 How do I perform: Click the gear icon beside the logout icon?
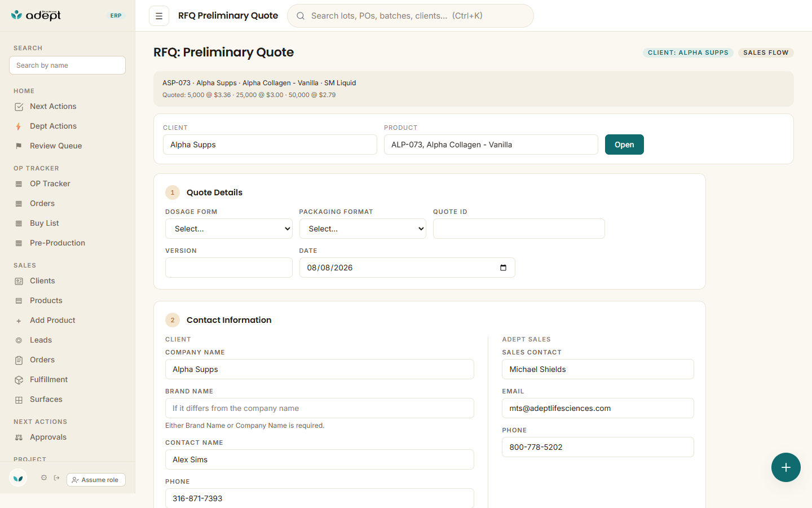(x=44, y=478)
